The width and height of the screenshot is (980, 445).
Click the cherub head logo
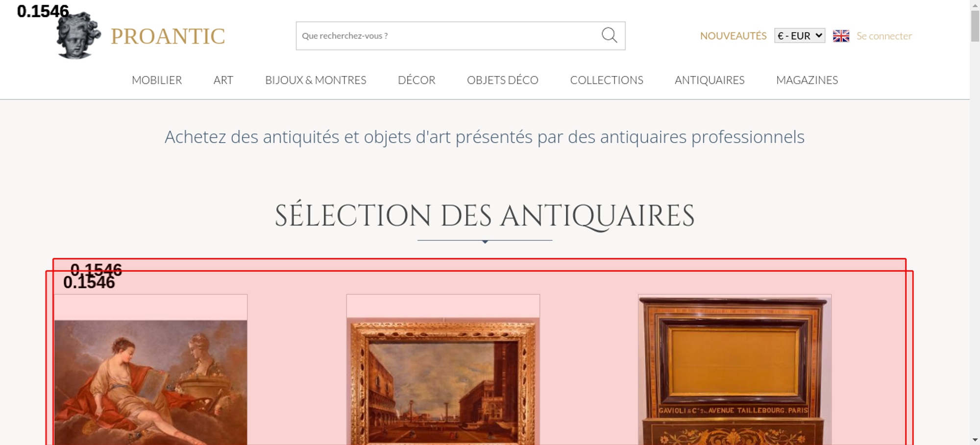pos(78,35)
